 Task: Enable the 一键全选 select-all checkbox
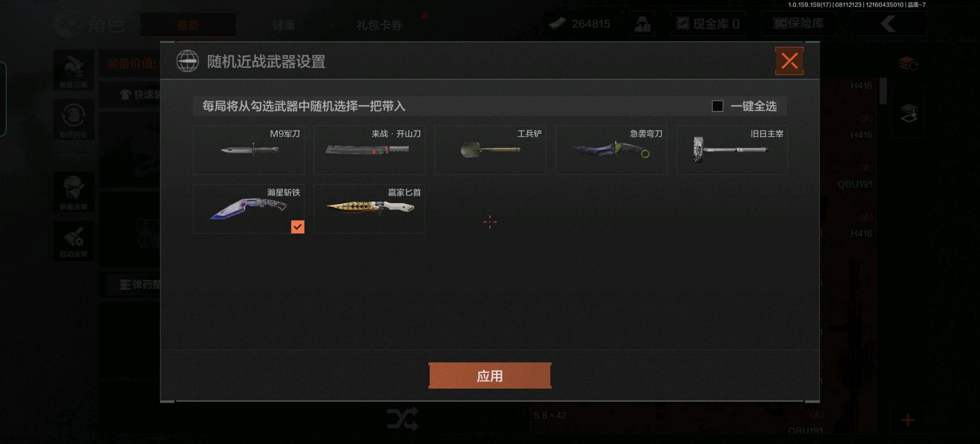(718, 106)
